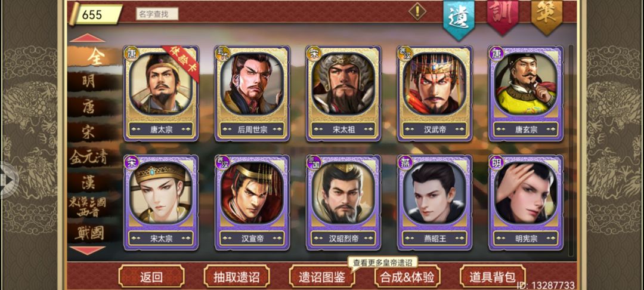
Task: Select the 唐太宗 emperor card
Action: click(161, 93)
